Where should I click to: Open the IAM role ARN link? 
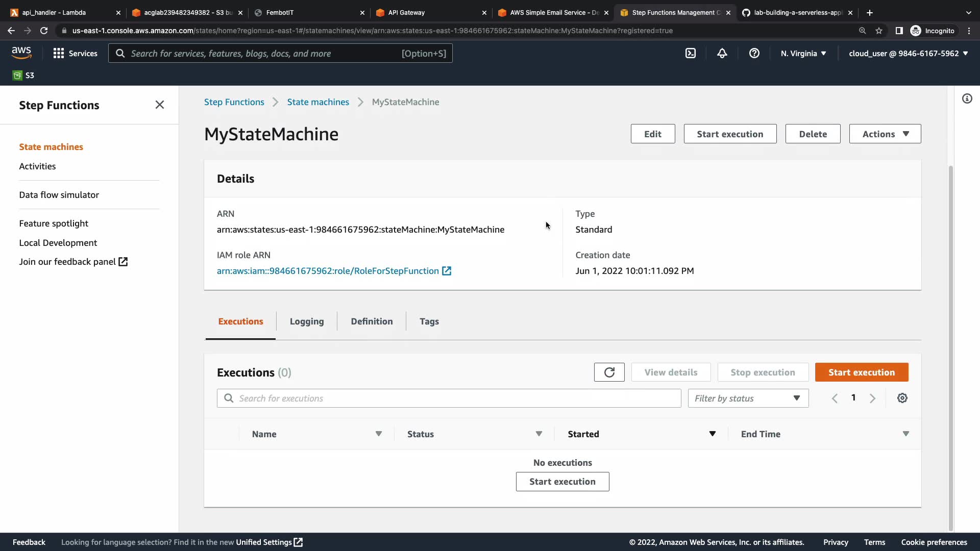coord(328,271)
